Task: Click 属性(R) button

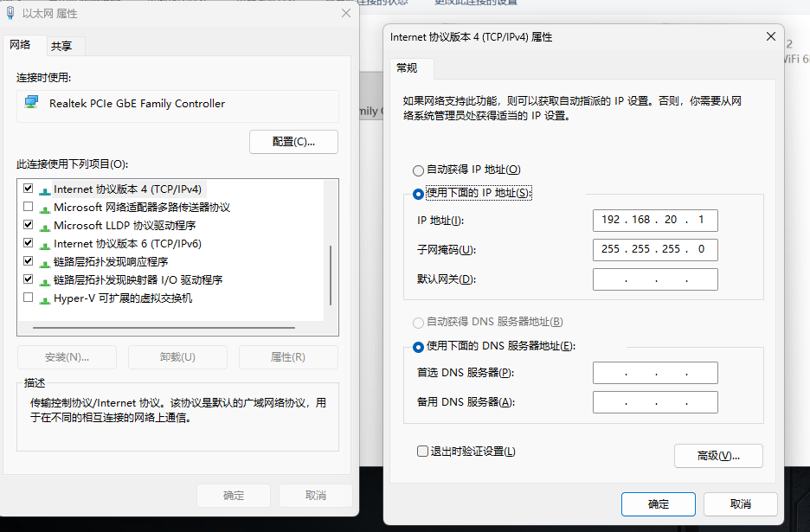Action: 288,357
